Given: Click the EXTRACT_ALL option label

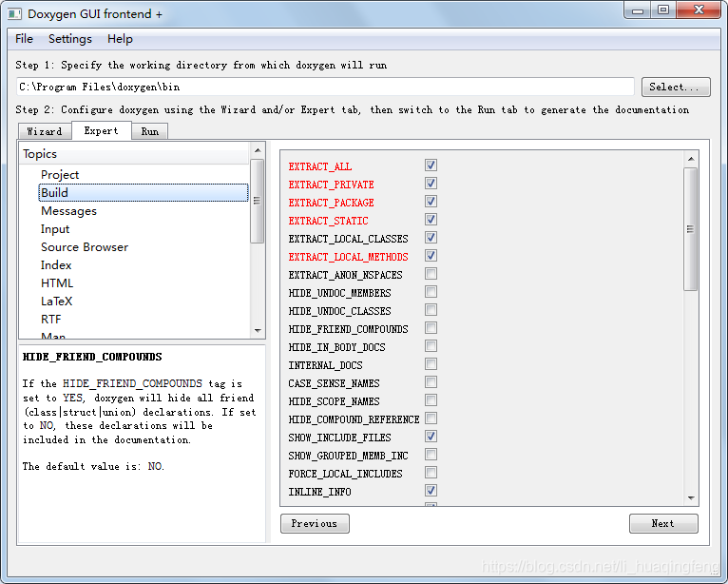Looking at the screenshot, I should point(320,166).
